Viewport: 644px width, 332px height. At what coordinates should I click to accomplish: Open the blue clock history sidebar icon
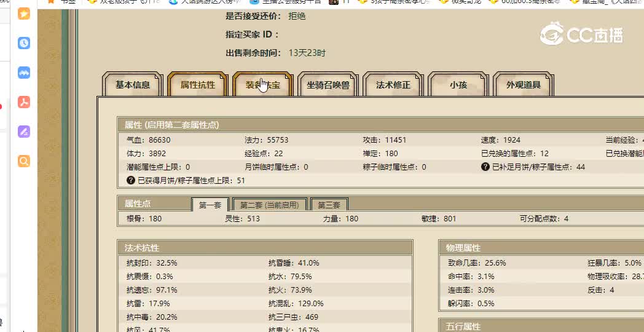(x=24, y=43)
